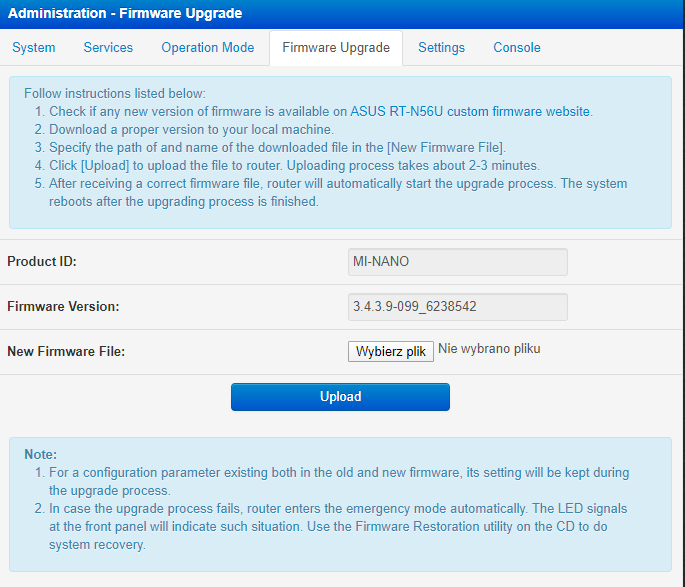Click the Administration - Firmware Upgrade header
The width and height of the screenshot is (685, 587).
pyautogui.click(x=125, y=13)
